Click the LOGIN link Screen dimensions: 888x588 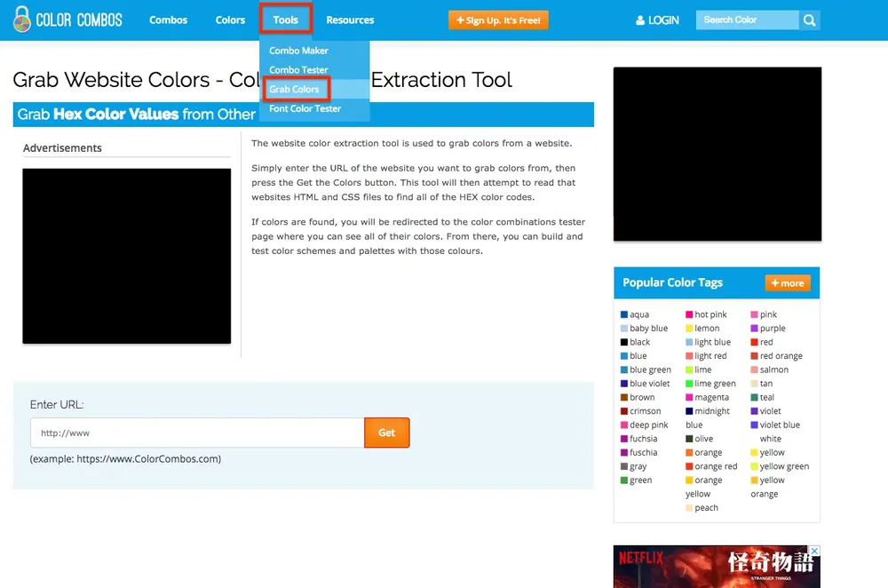[663, 20]
